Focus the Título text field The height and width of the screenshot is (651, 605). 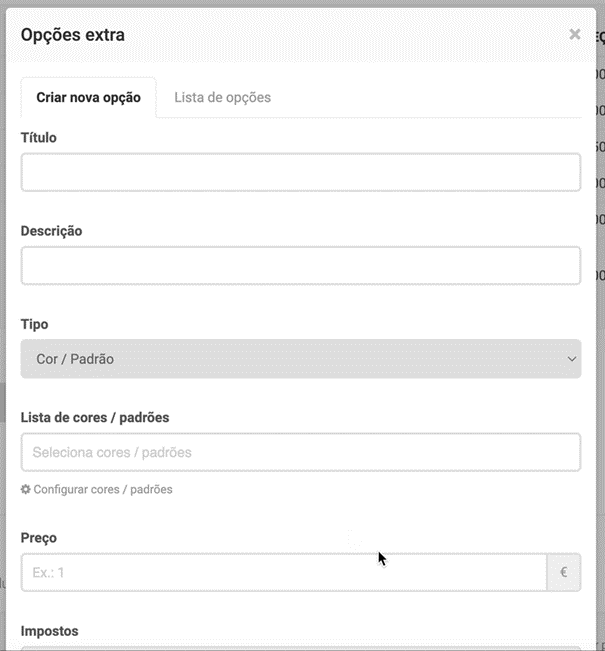tap(300, 172)
